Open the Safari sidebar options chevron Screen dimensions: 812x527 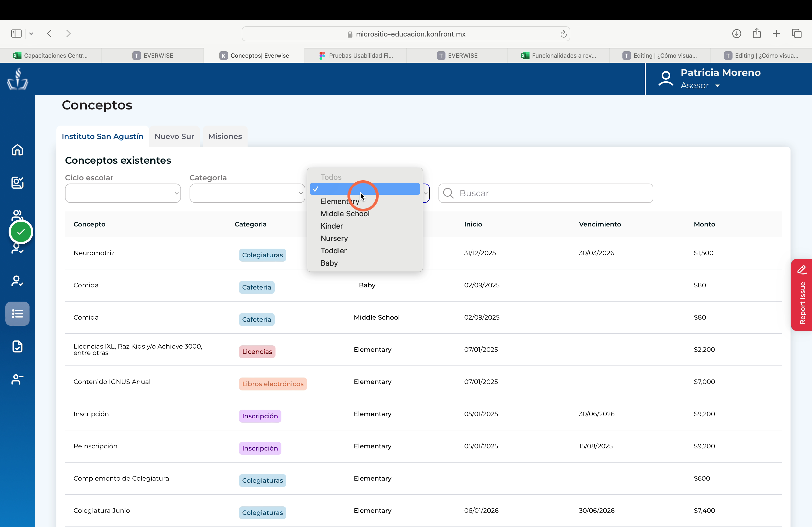coord(31,33)
